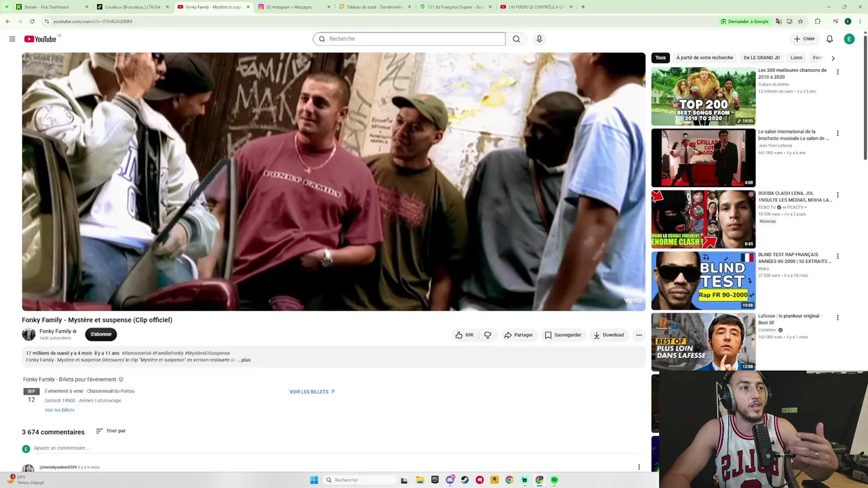Open options for 'Lafesse : le prankeur' video
Screen dimensions: 868x488
(x=837, y=318)
